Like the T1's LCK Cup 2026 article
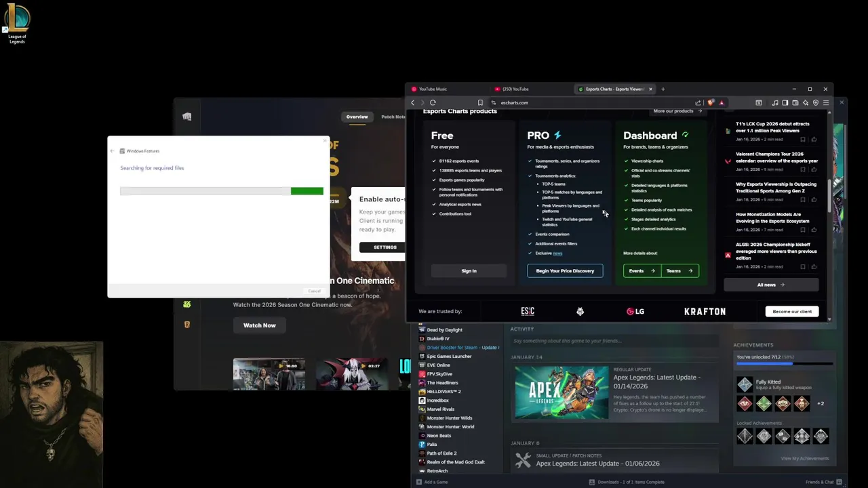This screenshot has width=868, height=488. [814, 139]
